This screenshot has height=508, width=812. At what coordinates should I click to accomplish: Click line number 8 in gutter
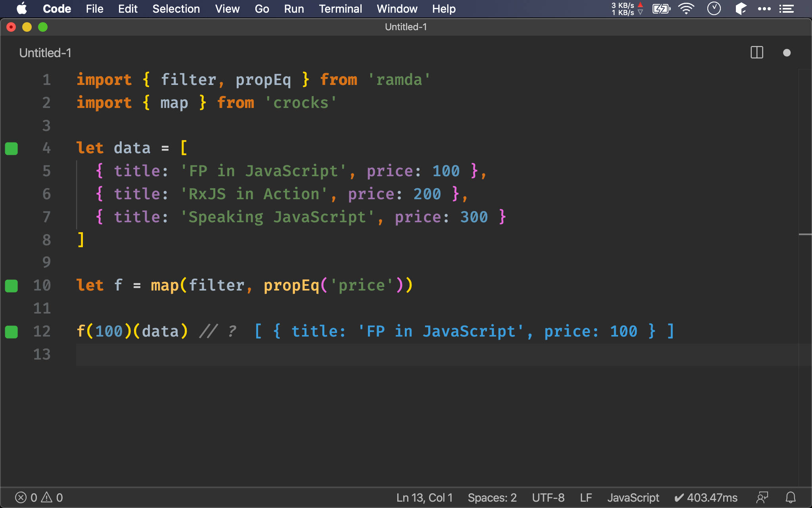[46, 240]
